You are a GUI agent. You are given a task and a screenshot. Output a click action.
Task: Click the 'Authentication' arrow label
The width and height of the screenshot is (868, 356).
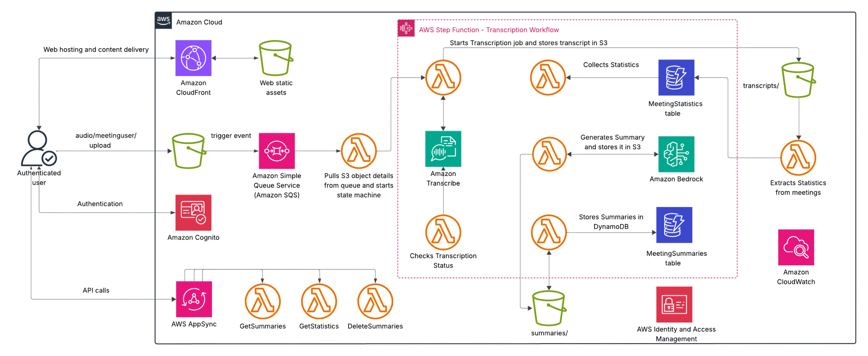point(100,204)
